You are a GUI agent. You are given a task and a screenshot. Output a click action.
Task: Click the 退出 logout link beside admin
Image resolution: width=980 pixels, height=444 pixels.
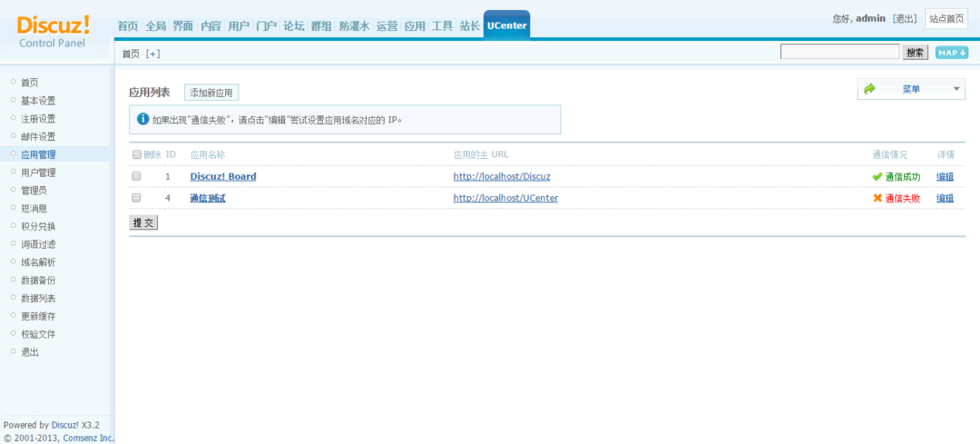(905, 19)
